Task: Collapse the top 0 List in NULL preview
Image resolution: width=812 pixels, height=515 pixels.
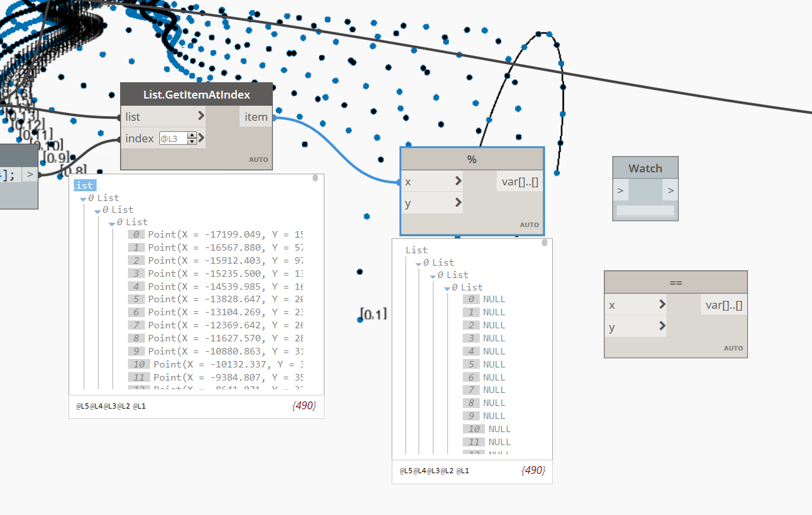Action: click(x=418, y=263)
